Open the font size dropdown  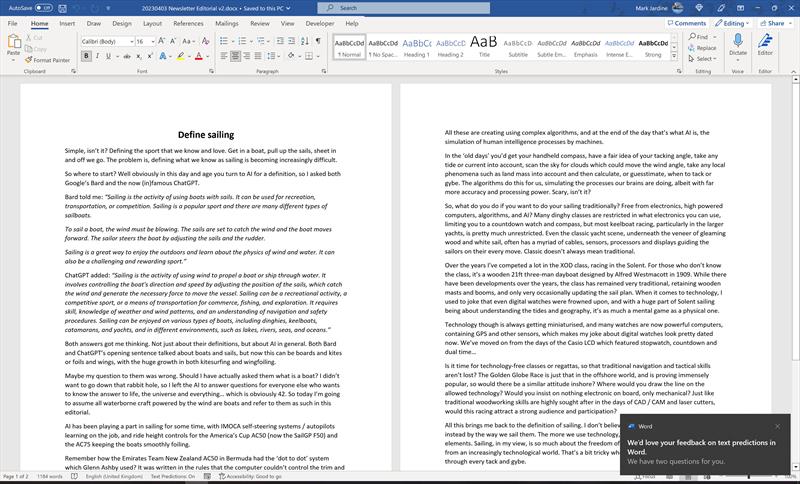click(153, 41)
